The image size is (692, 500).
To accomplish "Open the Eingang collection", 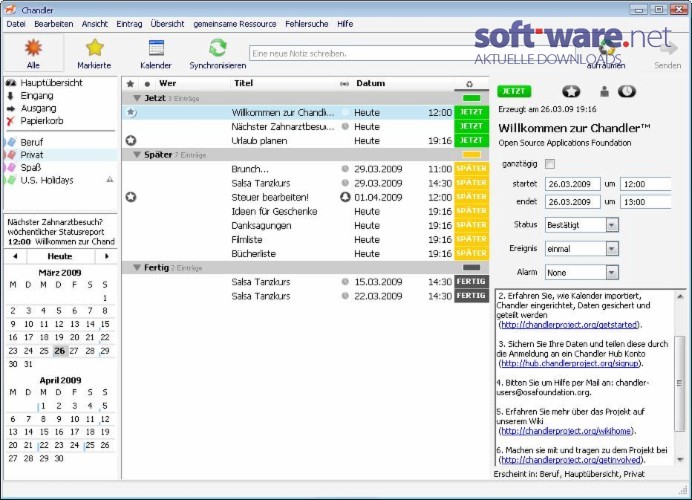I will tap(37, 95).
